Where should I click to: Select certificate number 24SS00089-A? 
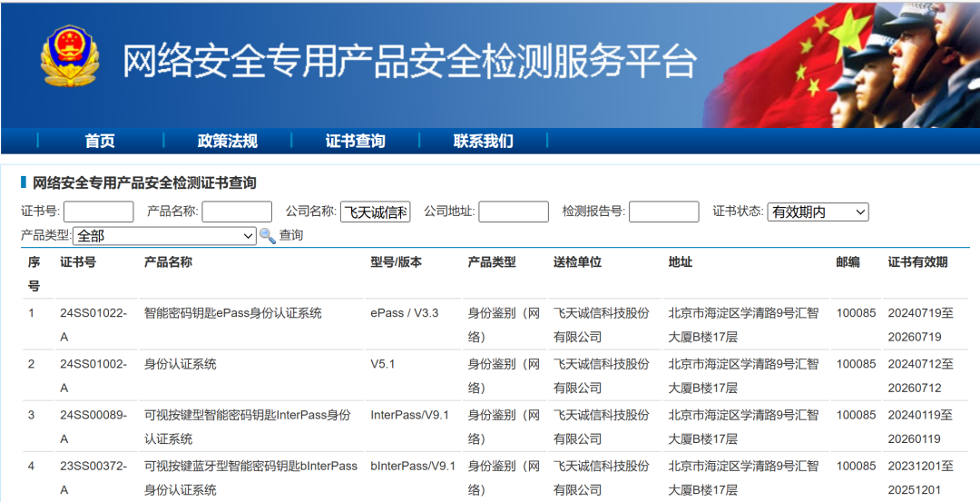pyautogui.click(x=93, y=427)
